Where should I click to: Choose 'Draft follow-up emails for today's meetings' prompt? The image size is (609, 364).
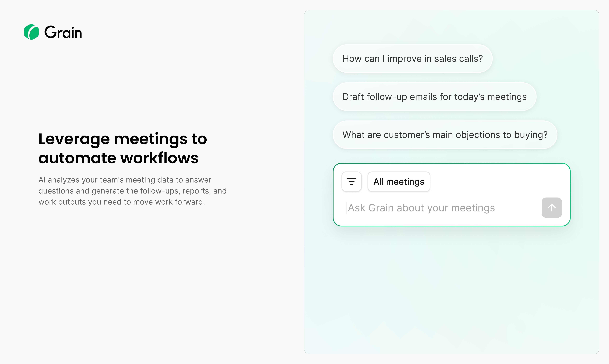pyautogui.click(x=434, y=97)
